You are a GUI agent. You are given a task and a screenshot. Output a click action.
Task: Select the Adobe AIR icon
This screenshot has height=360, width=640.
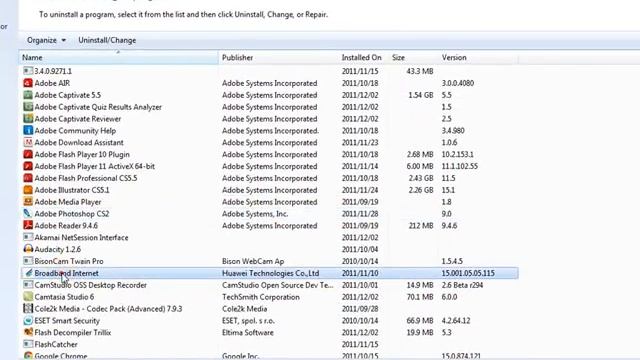[28, 83]
